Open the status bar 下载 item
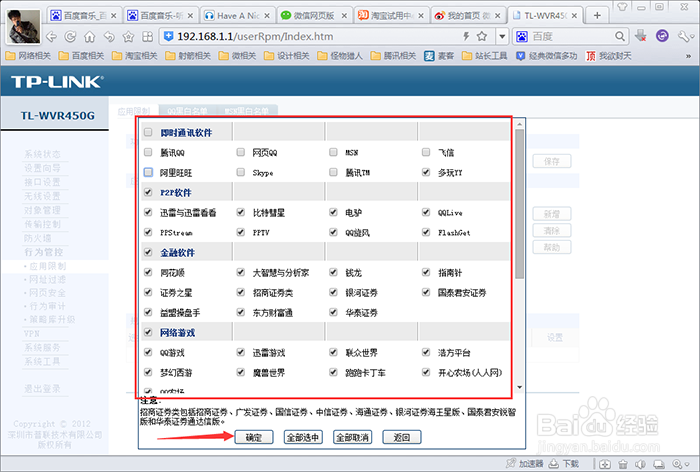 tap(564, 464)
